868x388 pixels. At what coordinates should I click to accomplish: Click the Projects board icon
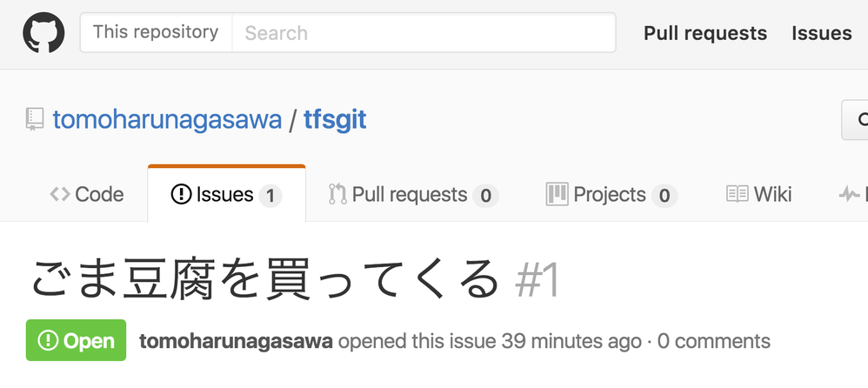click(x=557, y=194)
